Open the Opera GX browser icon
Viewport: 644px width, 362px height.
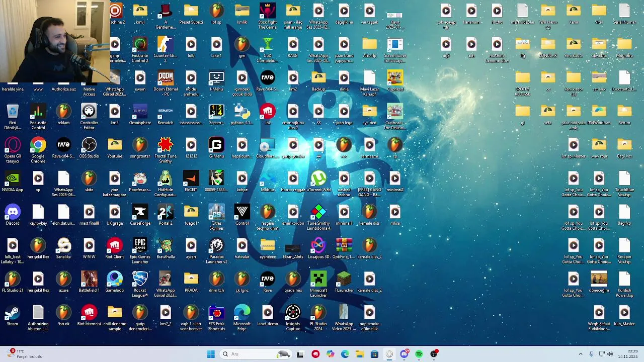coord(13,151)
